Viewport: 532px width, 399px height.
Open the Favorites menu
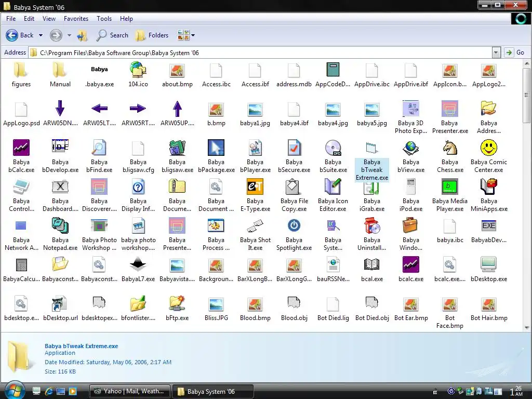(76, 19)
